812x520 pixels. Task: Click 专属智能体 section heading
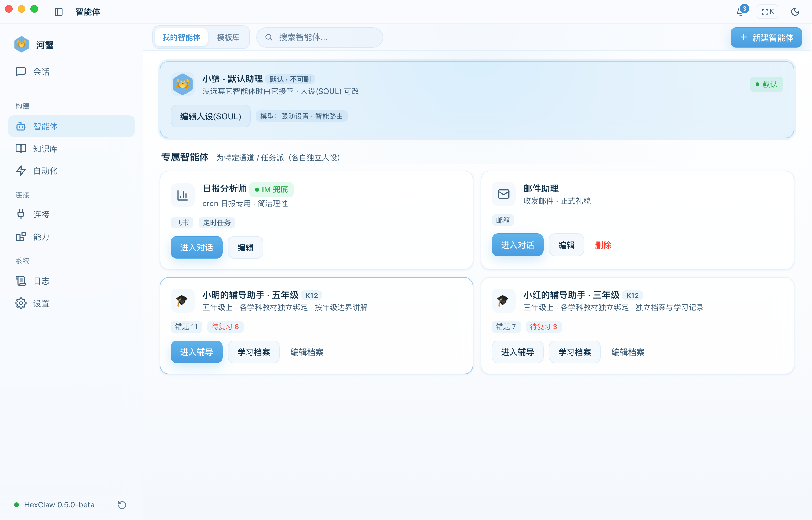(x=185, y=157)
